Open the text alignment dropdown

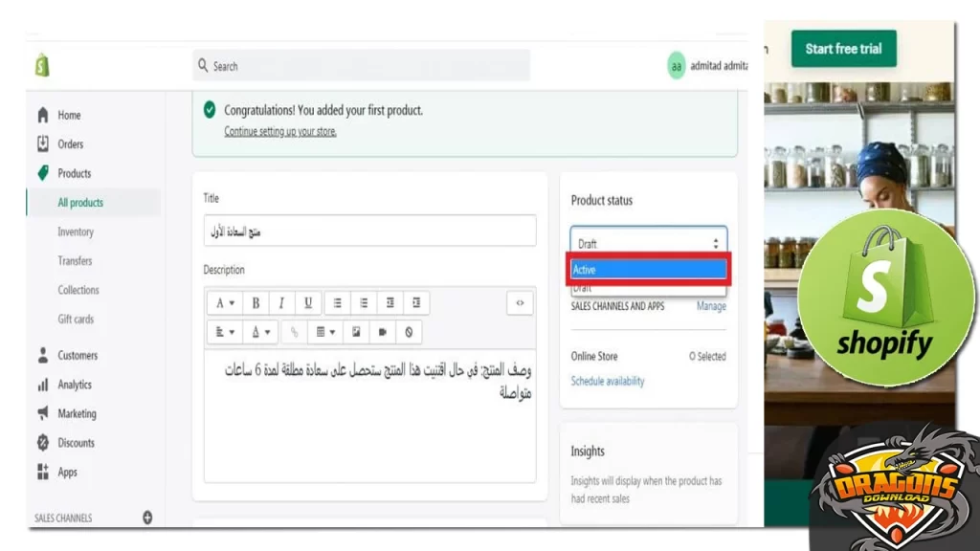click(x=222, y=332)
